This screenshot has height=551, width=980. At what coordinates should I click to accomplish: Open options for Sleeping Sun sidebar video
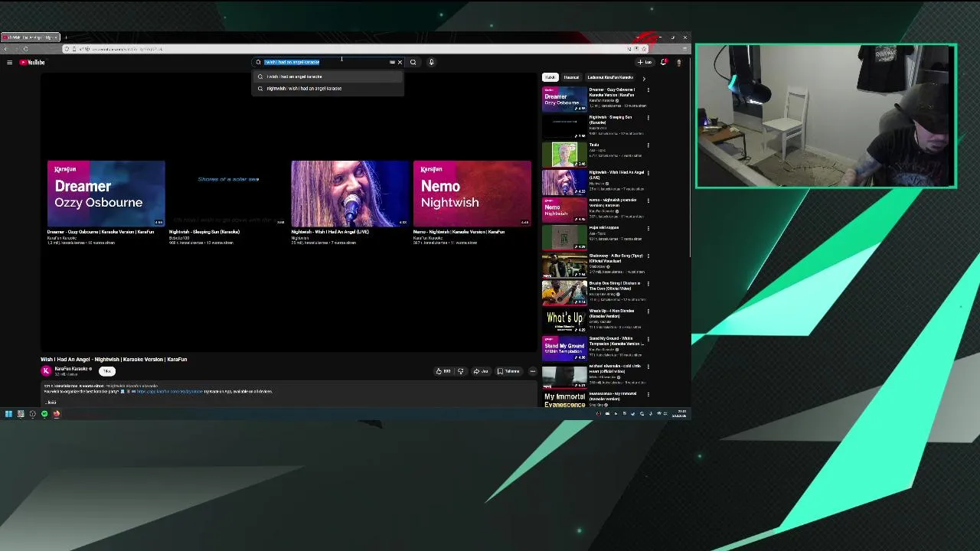tap(648, 118)
